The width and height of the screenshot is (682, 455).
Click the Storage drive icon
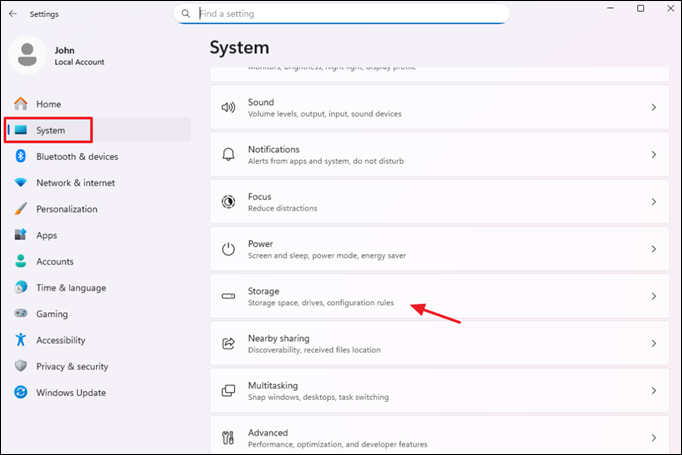click(228, 296)
